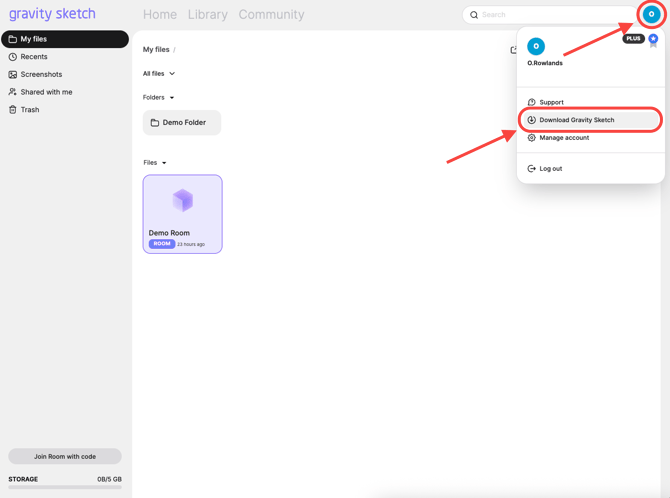The height and width of the screenshot is (498, 670).
Task: Click the profile avatar in top-right corner
Action: click(x=651, y=14)
